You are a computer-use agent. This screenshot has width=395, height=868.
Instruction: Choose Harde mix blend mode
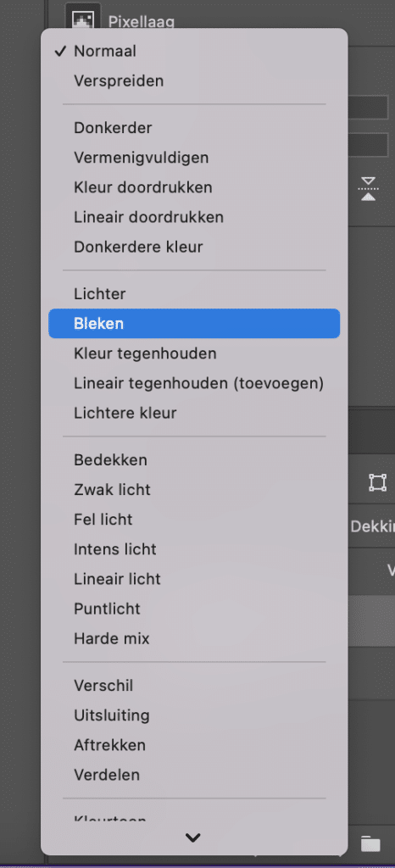click(194, 639)
